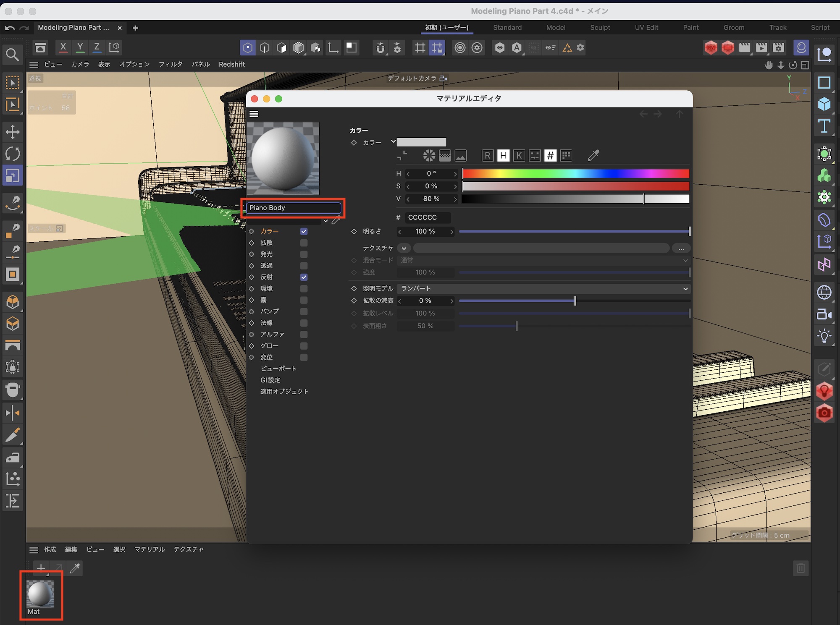840x625 pixels.
Task: Click the trash icon in material manager
Action: (801, 568)
